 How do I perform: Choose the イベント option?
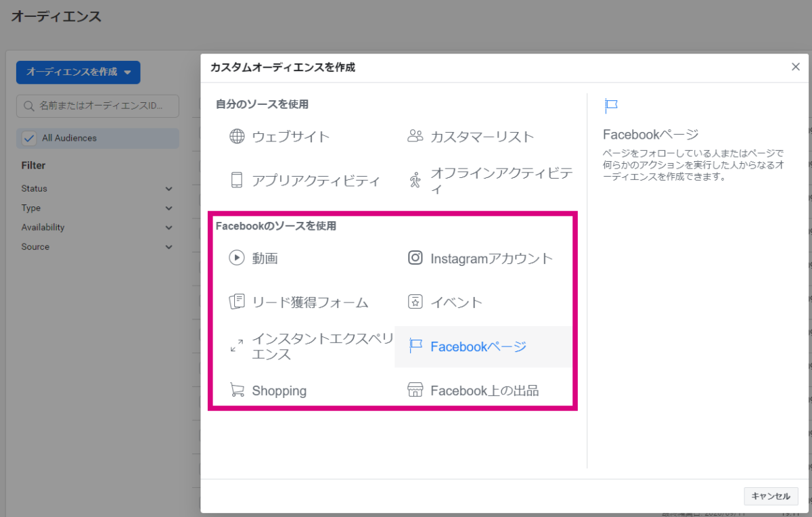457,302
